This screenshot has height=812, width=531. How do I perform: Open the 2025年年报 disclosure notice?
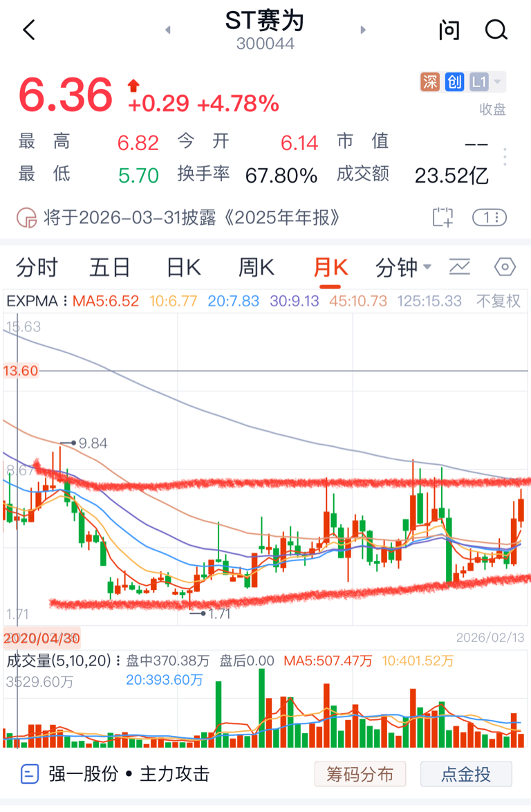coord(192,218)
